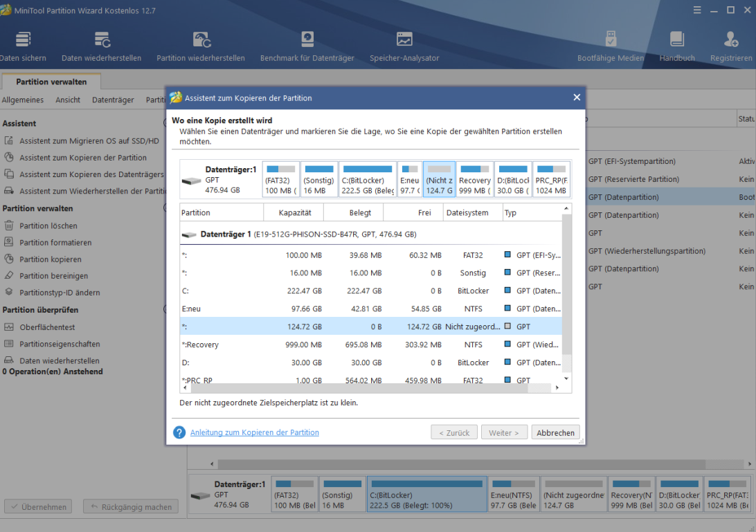Open the Speicher-Analysator tool
Screen dimensions: 756x532
[x=404, y=47]
